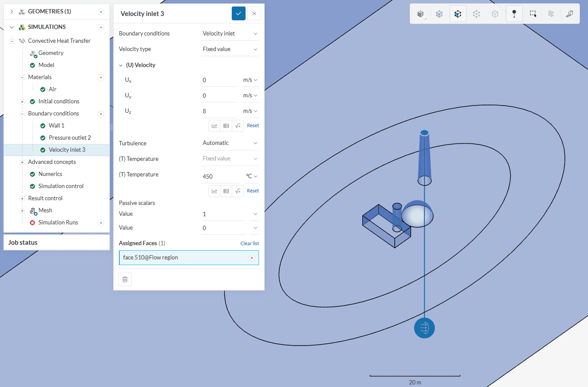The width and height of the screenshot is (588, 387).
Task: Open the view orientation cube menu
Action: click(421, 14)
